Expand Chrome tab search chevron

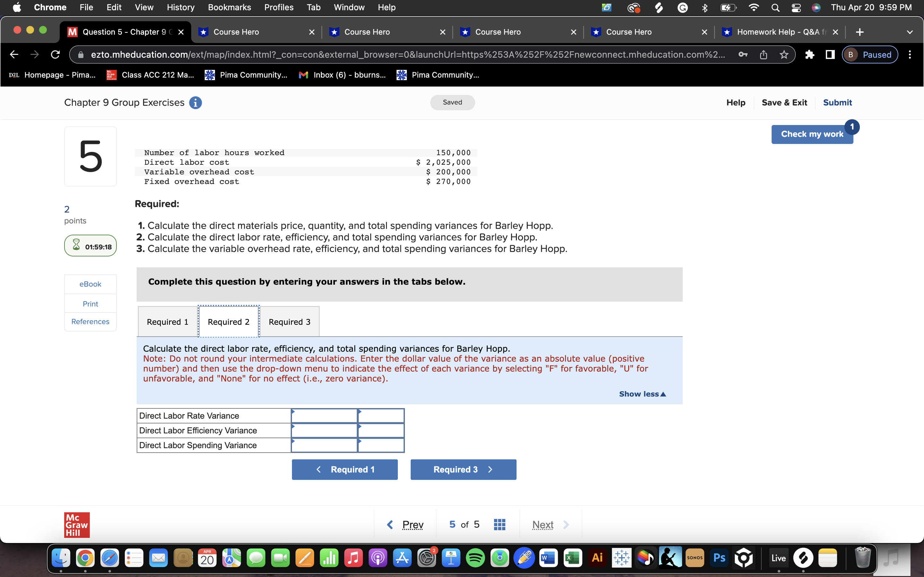[x=910, y=32]
